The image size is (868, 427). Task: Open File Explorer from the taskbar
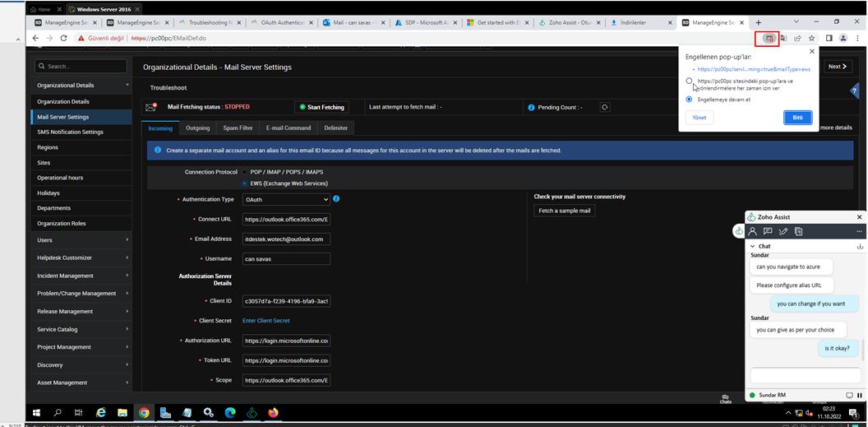click(122, 412)
